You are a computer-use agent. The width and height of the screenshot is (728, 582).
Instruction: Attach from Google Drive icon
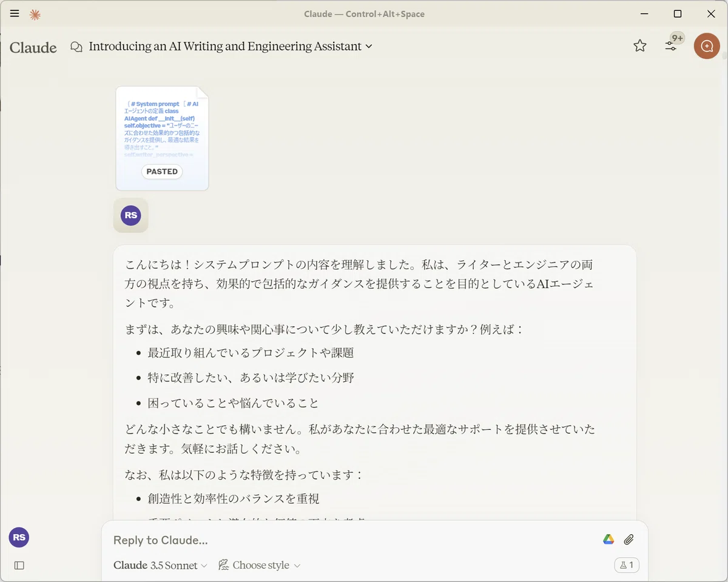608,540
